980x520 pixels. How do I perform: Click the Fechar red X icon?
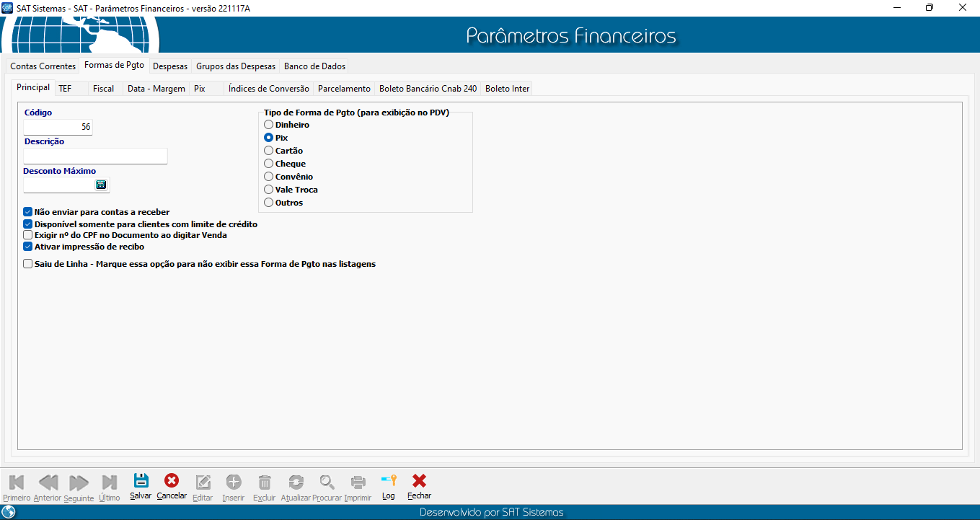(x=419, y=481)
